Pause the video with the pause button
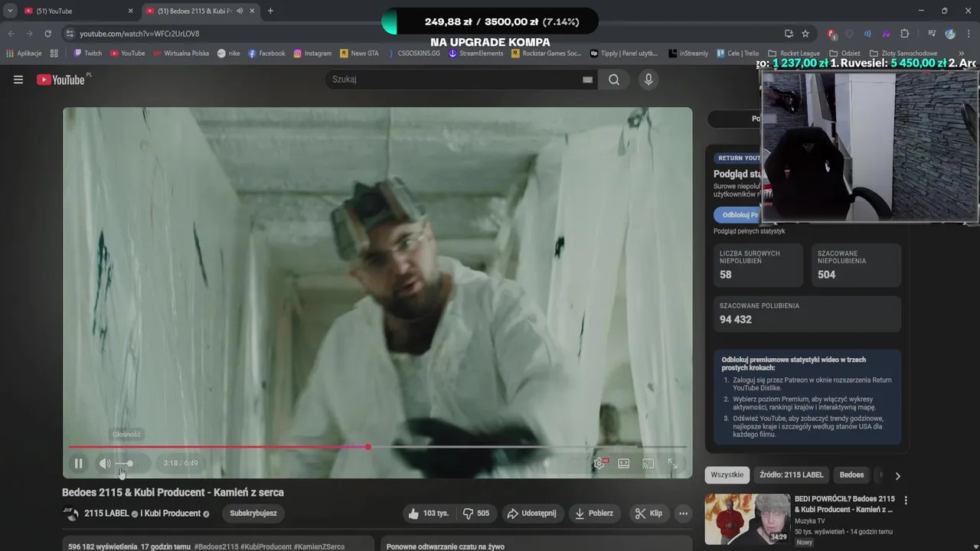This screenshot has width=980, height=551. 78,463
